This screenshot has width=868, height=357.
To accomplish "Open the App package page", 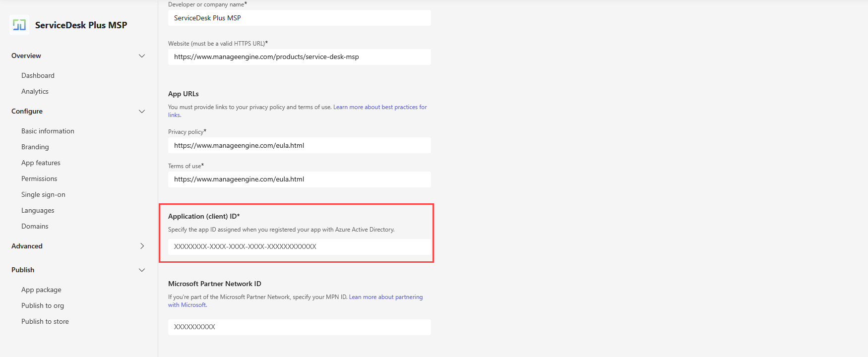I will tap(41, 290).
